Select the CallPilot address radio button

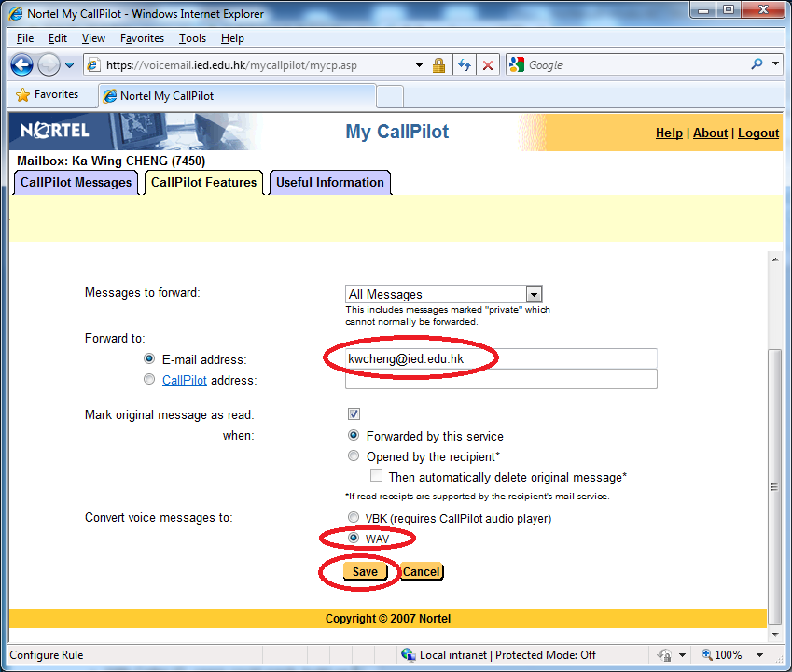pos(149,380)
